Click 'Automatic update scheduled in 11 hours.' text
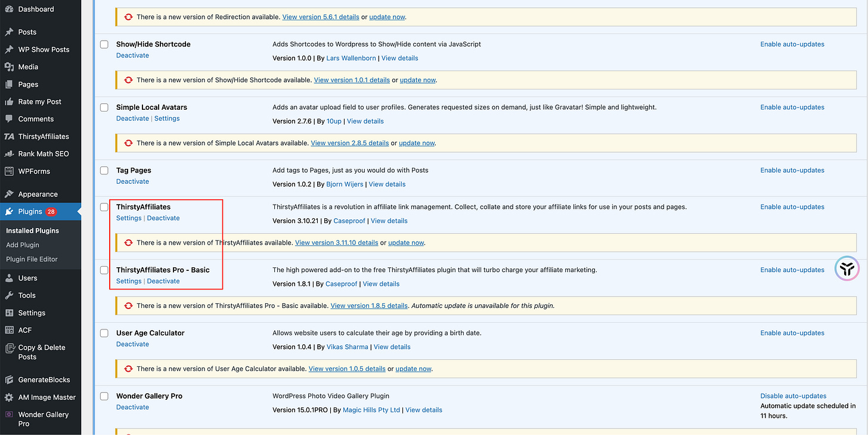 pos(808,411)
